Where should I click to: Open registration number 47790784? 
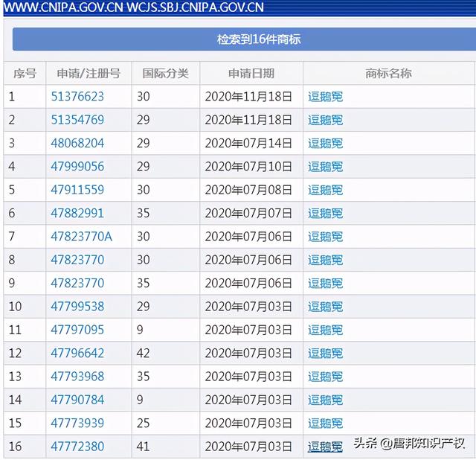click(x=77, y=400)
